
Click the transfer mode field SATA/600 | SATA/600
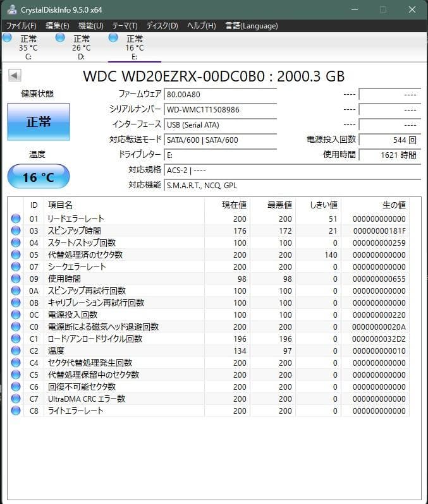221,140
